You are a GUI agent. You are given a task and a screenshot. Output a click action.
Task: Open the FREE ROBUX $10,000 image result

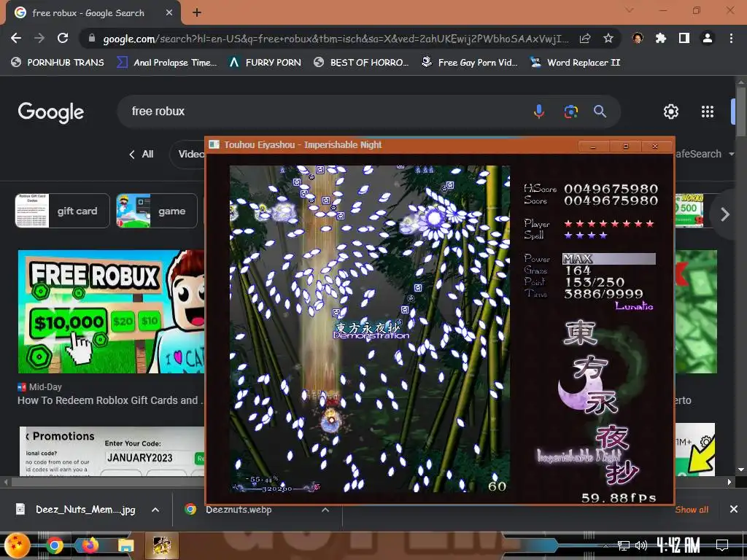click(x=112, y=311)
